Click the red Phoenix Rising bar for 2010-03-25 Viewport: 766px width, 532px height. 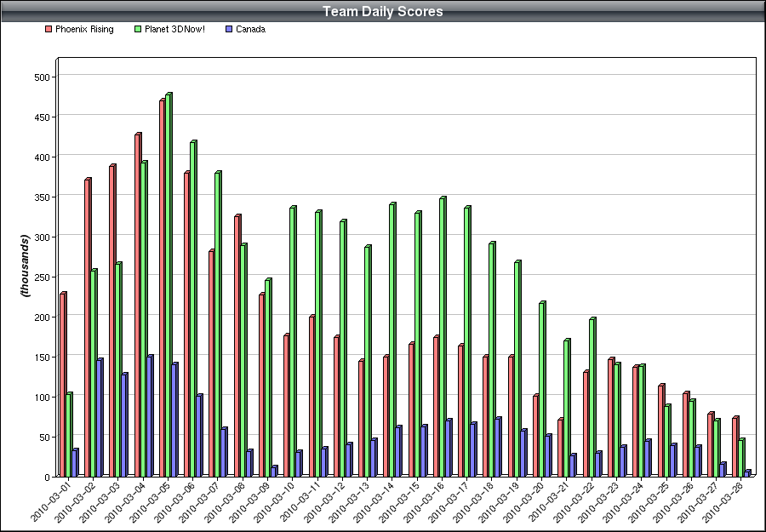coord(661,431)
